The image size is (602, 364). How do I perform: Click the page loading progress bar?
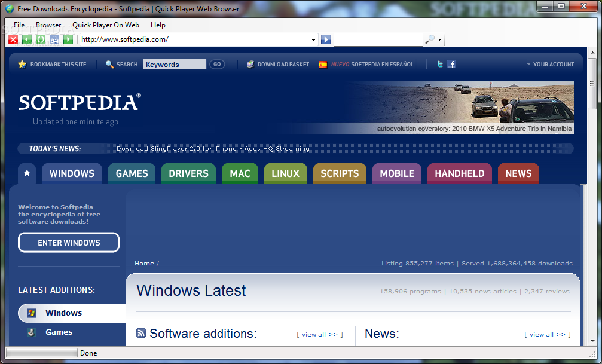[x=41, y=353]
